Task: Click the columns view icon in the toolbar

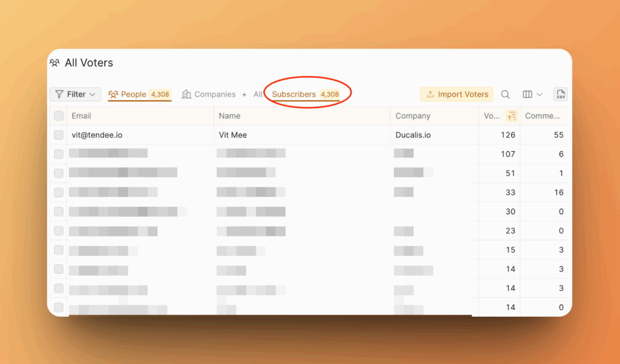Action: 526,94
